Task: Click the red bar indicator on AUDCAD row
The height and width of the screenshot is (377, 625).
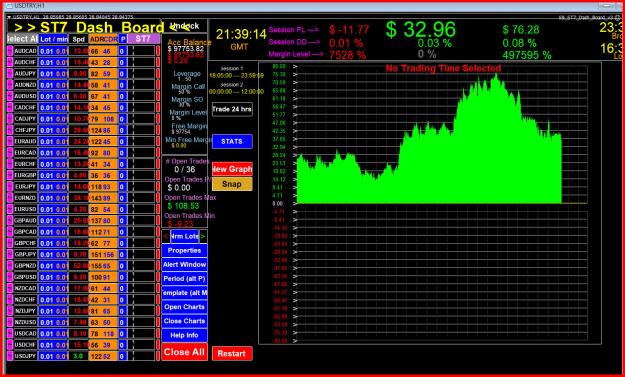Action: (158, 51)
